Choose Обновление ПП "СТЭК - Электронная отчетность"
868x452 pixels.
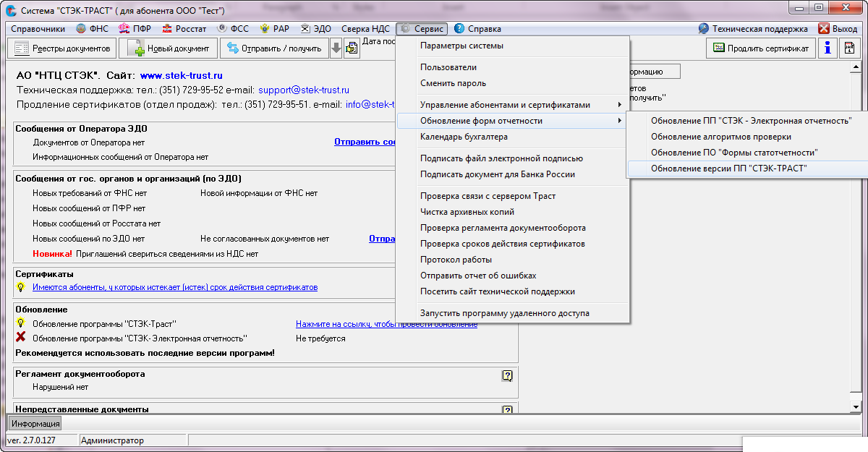[747, 121]
